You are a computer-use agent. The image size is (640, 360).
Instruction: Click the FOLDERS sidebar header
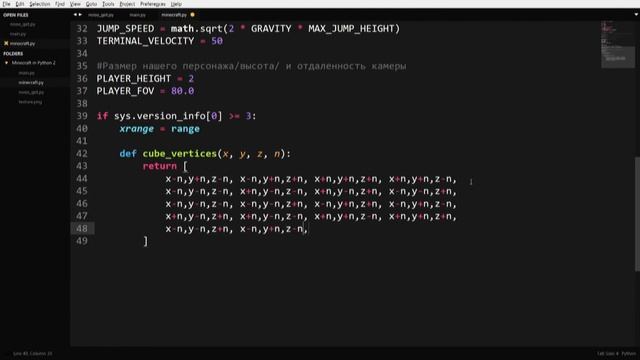tap(13, 54)
